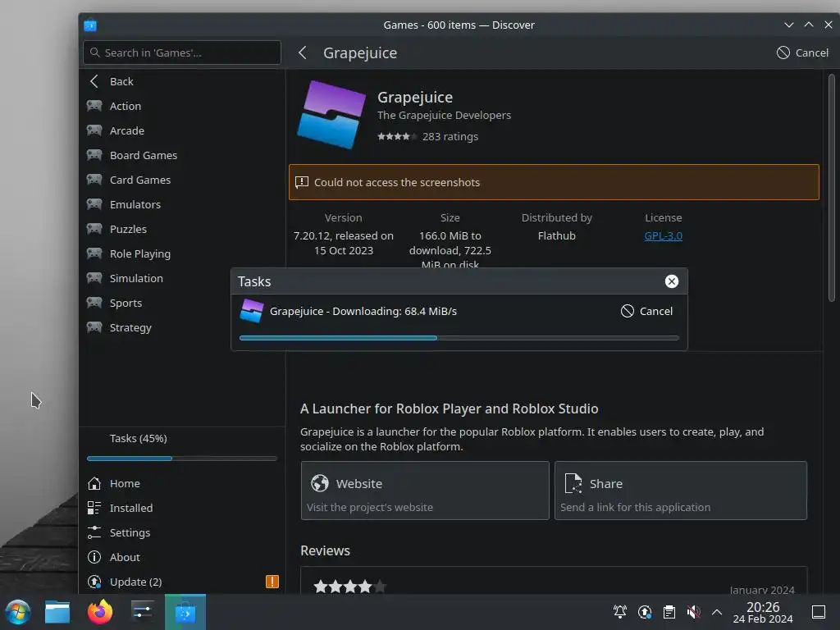The height and width of the screenshot is (630, 840).
Task: Click the Action category gamepad icon
Action: (x=94, y=106)
